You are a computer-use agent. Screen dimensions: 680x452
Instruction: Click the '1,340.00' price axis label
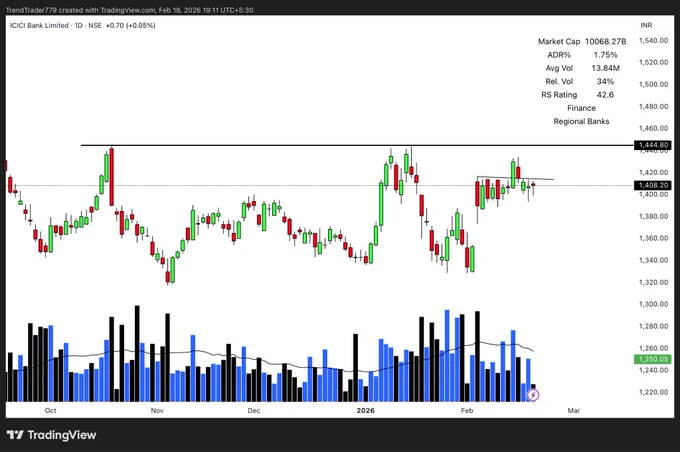click(654, 260)
